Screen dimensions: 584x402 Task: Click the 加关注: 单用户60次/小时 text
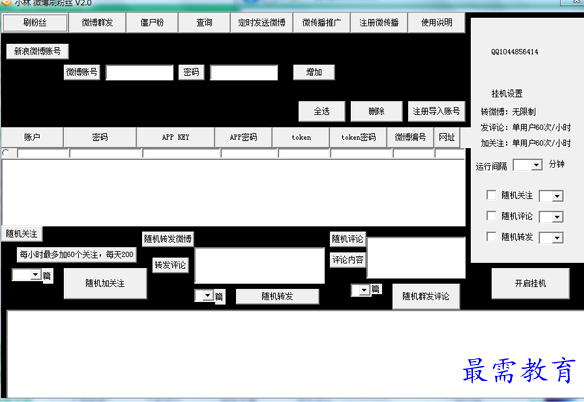pos(526,143)
